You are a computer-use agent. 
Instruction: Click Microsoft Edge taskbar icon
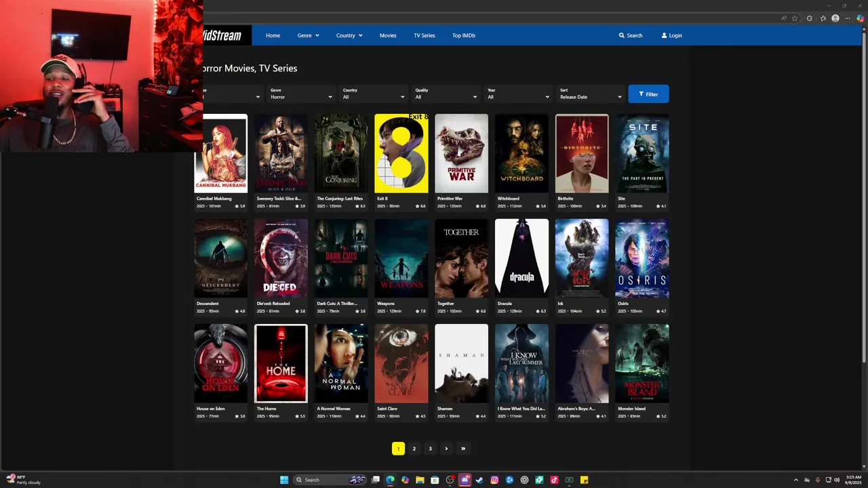click(x=390, y=480)
